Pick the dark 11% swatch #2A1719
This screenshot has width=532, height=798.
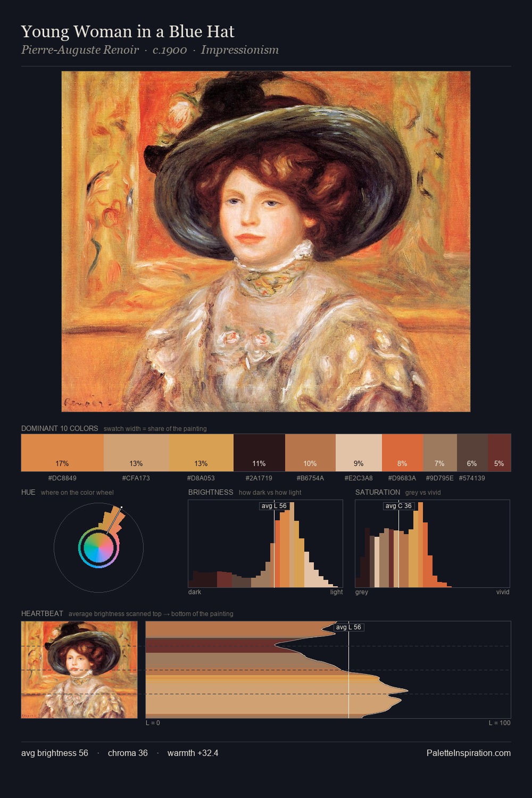pyautogui.click(x=259, y=453)
